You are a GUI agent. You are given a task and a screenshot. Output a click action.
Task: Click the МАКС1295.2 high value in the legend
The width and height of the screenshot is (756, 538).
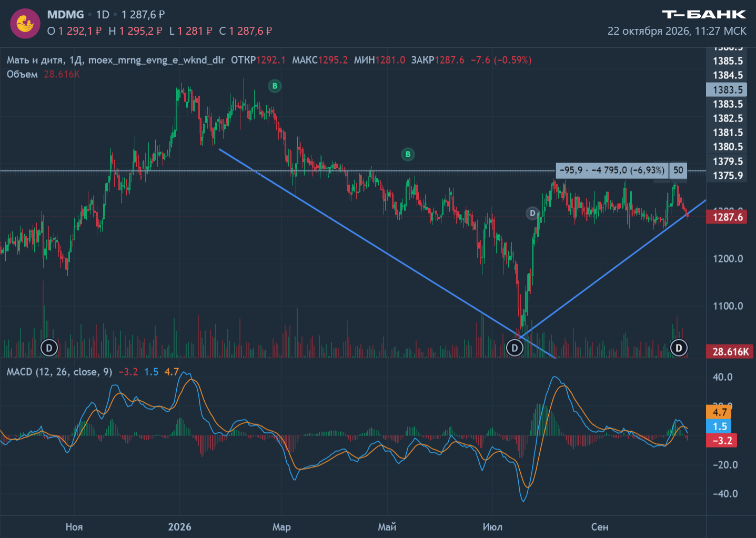click(320, 60)
